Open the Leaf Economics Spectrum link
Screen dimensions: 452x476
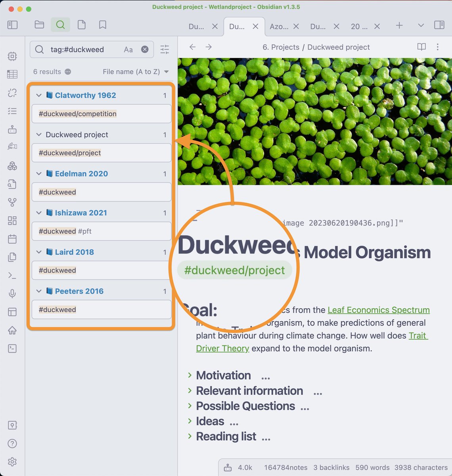(378, 310)
